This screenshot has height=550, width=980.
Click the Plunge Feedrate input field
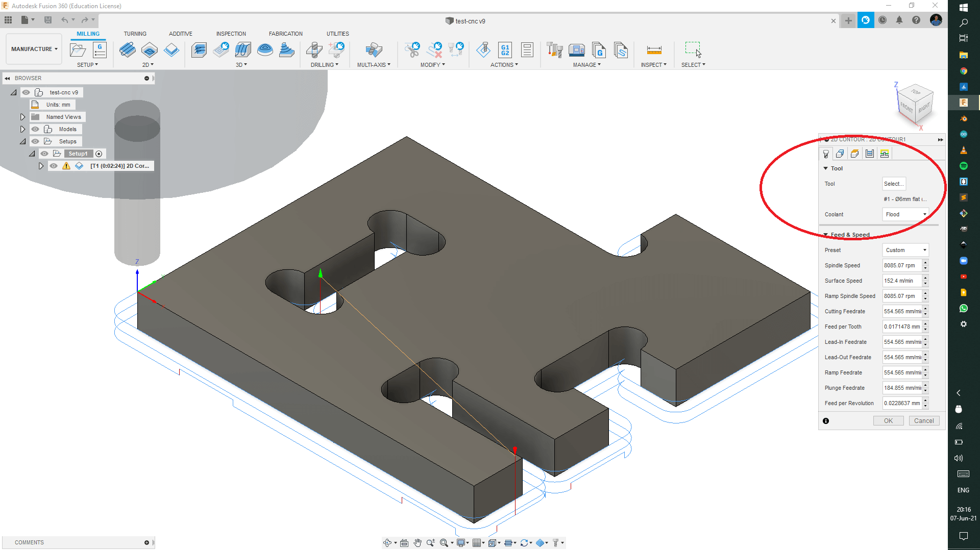tap(902, 388)
